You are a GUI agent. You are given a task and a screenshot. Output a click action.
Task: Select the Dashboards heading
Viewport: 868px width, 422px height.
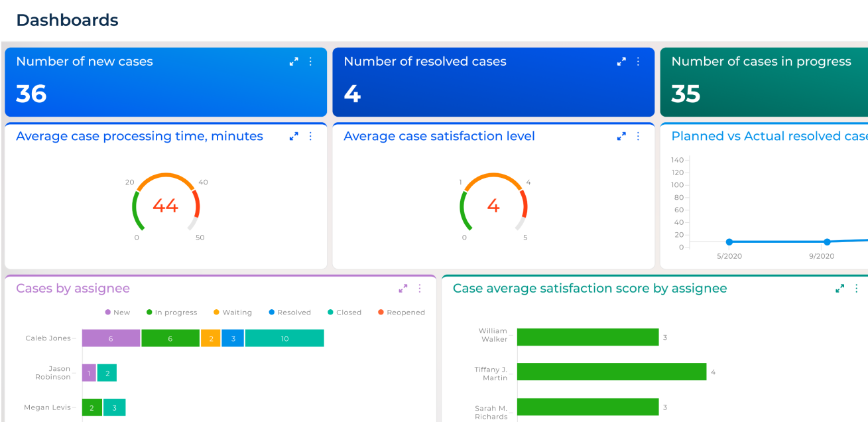click(67, 21)
